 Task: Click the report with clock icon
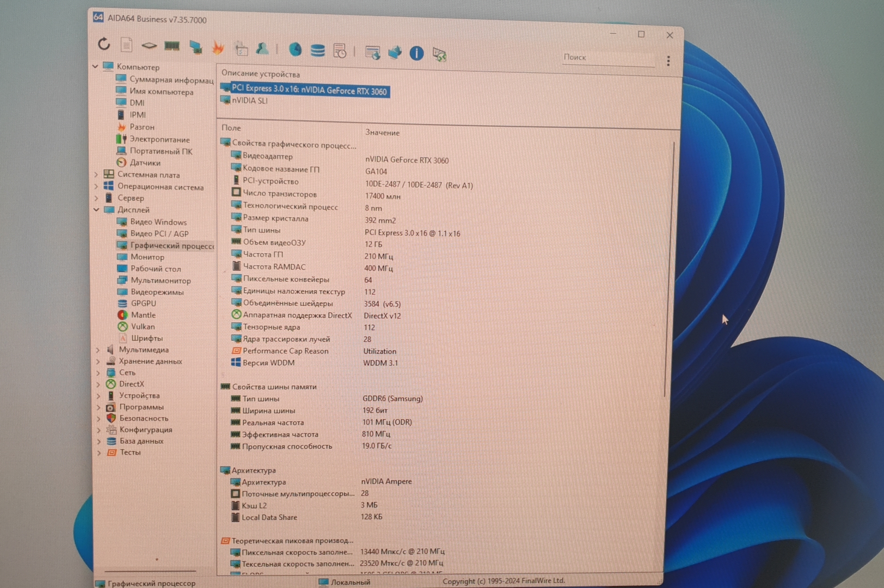coord(340,51)
